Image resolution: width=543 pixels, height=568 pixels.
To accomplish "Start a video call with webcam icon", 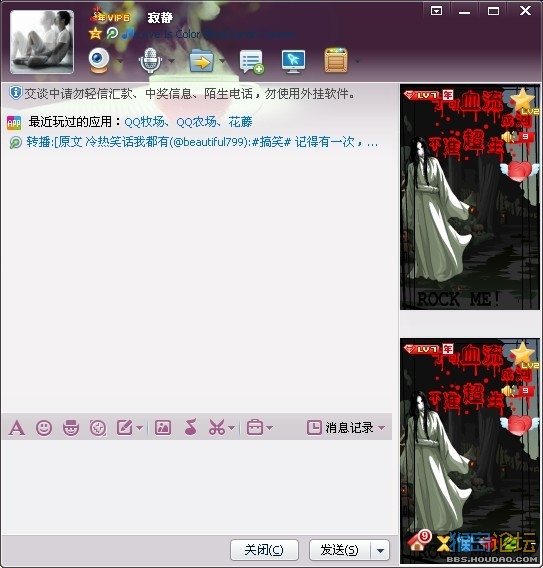I will click(99, 60).
